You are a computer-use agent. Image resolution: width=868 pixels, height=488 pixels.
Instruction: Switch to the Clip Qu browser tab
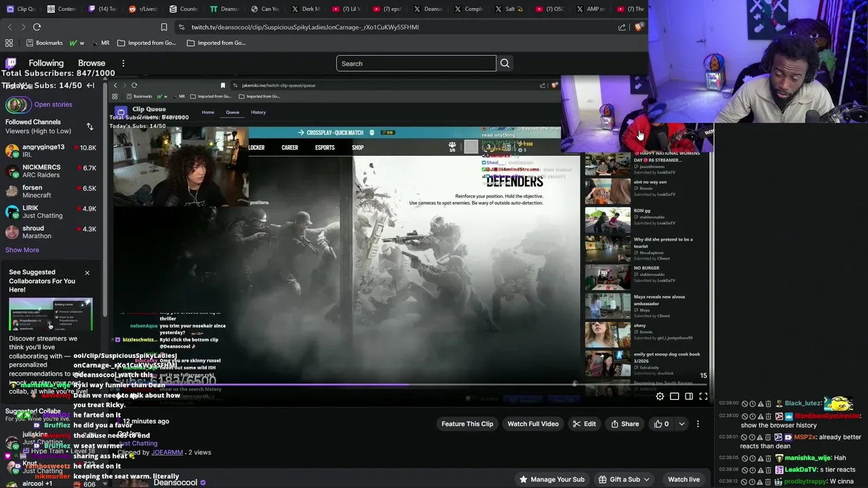tap(20, 9)
